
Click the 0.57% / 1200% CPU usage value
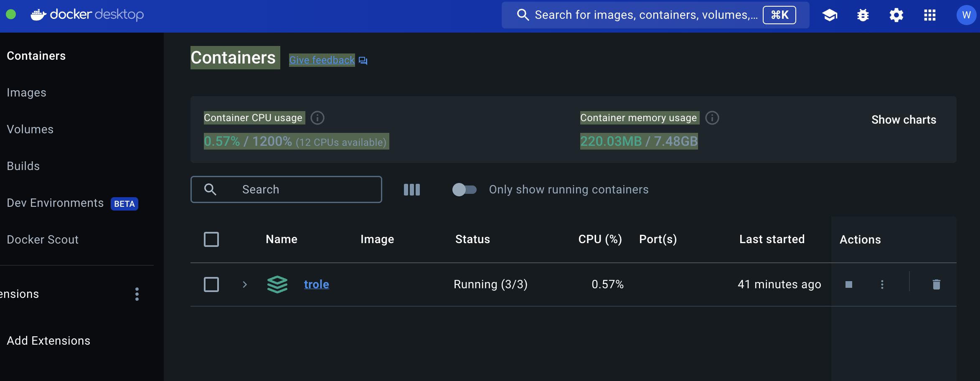coord(248,141)
